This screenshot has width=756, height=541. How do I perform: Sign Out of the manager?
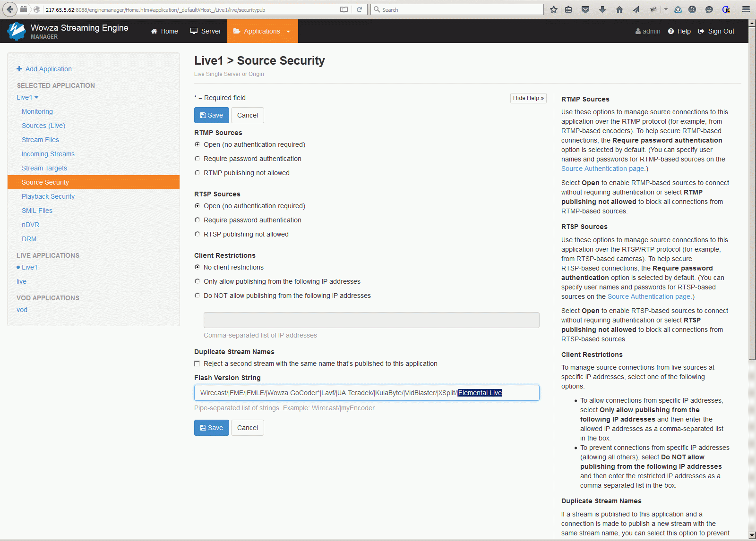point(716,31)
